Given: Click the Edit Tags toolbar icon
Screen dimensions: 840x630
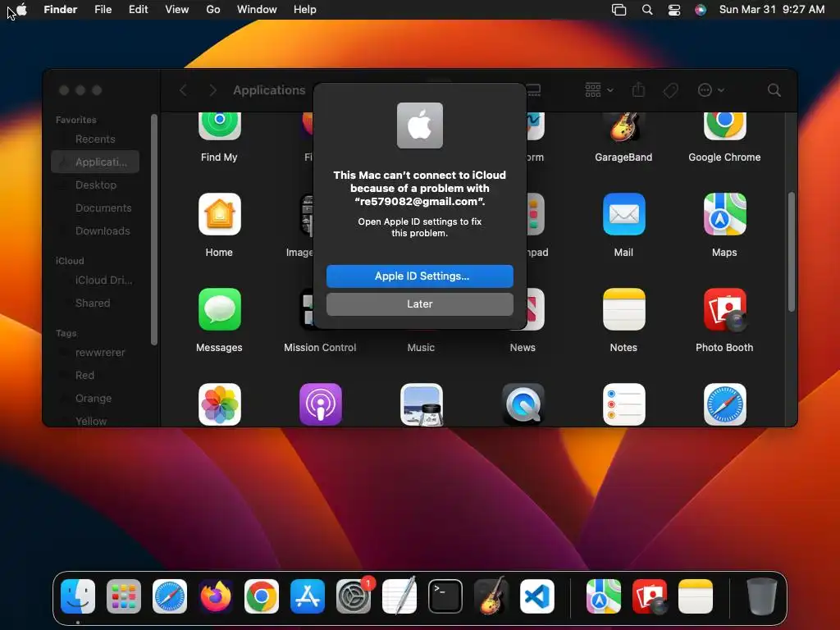Looking at the screenshot, I should click(x=671, y=90).
